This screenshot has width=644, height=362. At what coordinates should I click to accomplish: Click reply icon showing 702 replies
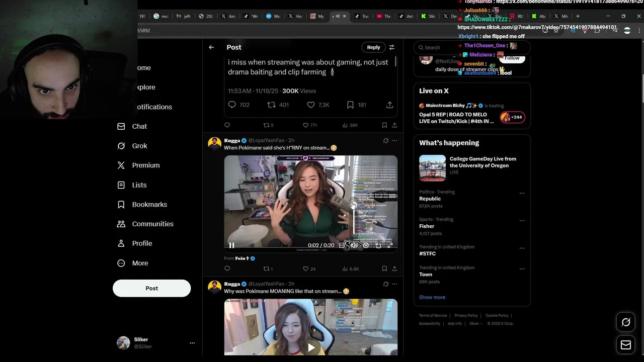pos(238,105)
